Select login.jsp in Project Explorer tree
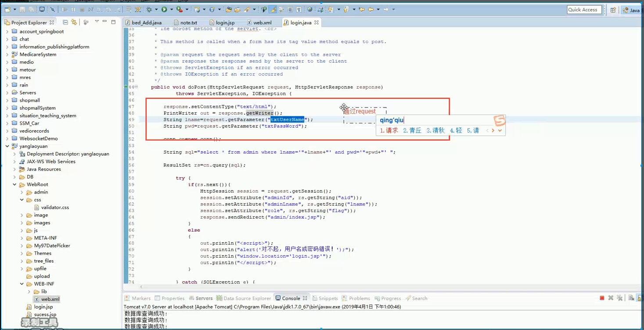The image size is (644, 330). (40, 307)
